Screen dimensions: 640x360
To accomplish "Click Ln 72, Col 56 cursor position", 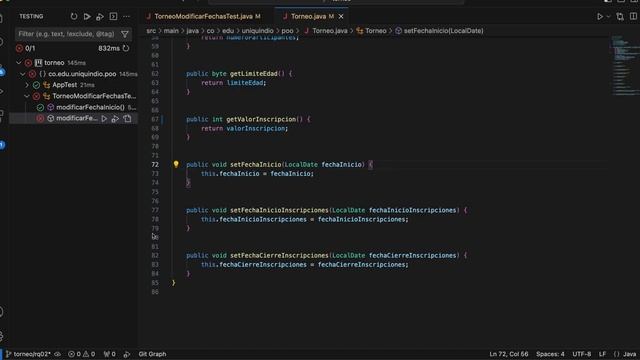I will (509, 354).
